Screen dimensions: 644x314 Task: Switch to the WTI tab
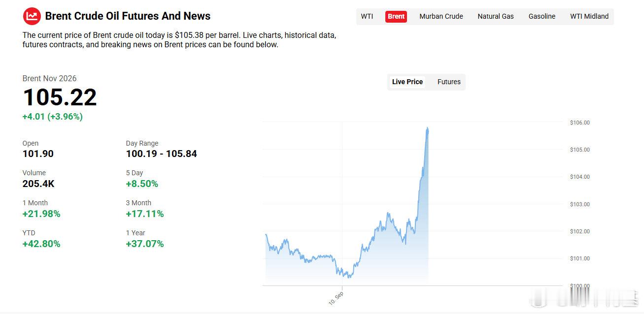pos(367,16)
